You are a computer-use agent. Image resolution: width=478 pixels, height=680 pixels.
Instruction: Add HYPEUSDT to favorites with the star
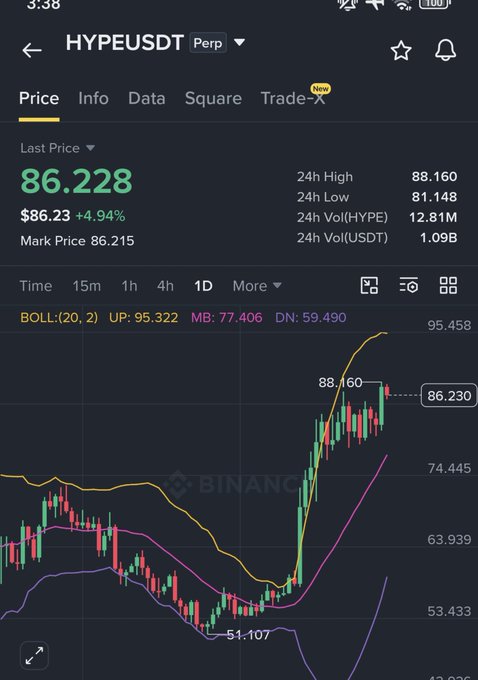coord(401,50)
